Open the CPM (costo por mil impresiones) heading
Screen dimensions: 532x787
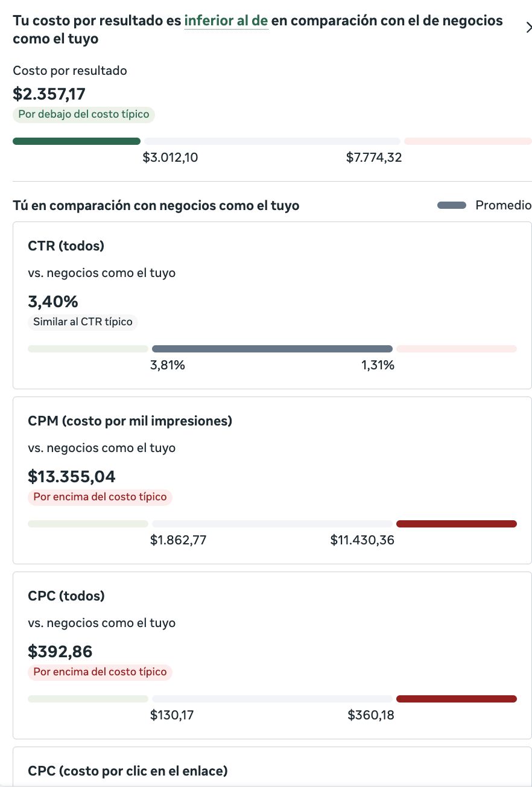(130, 421)
